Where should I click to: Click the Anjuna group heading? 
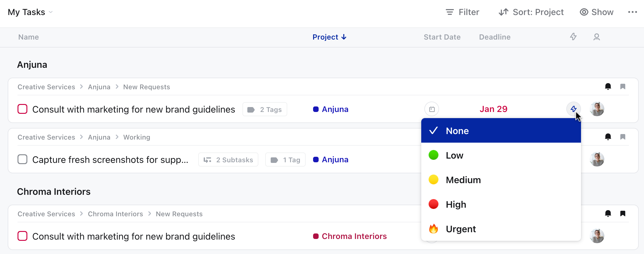(x=32, y=65)
